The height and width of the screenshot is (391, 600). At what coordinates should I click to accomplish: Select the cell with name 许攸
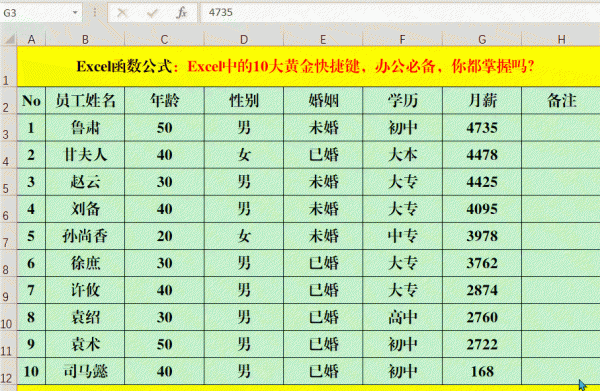85,290
